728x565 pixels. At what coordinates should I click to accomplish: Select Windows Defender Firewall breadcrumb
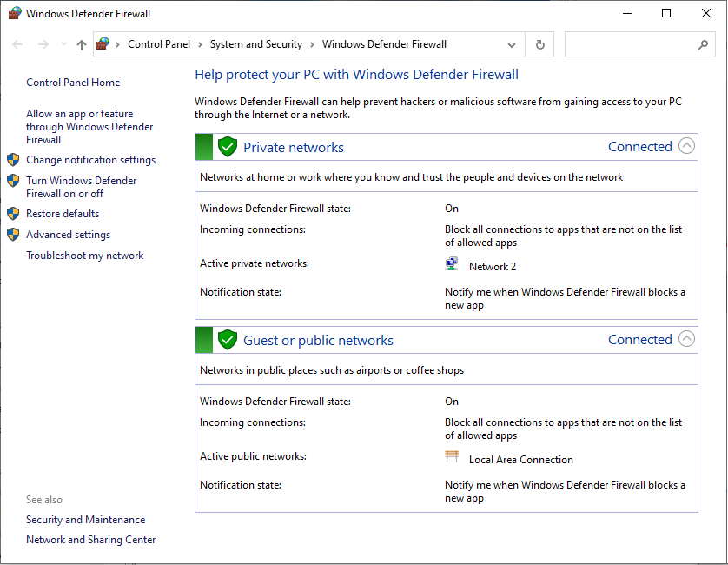point(385,44)
